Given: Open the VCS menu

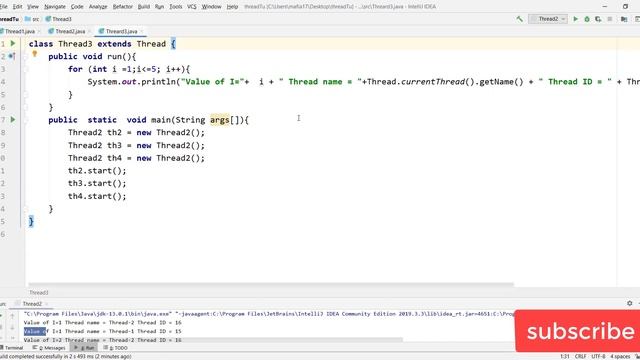Looking at the screenshot, I should point(192,7).
